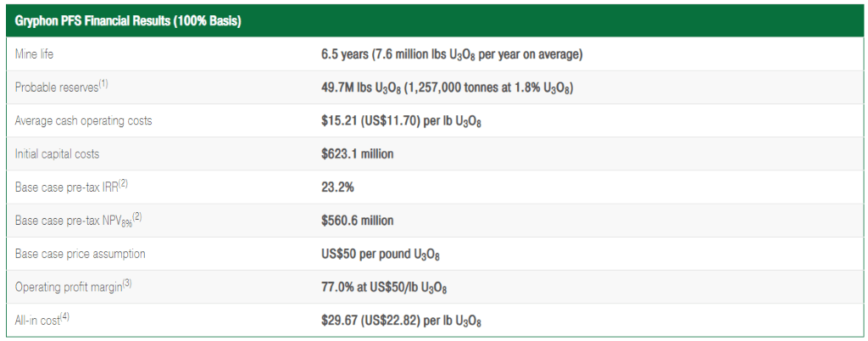
Task: Click the 6.5 years mine life value
Action: point(451,55)
